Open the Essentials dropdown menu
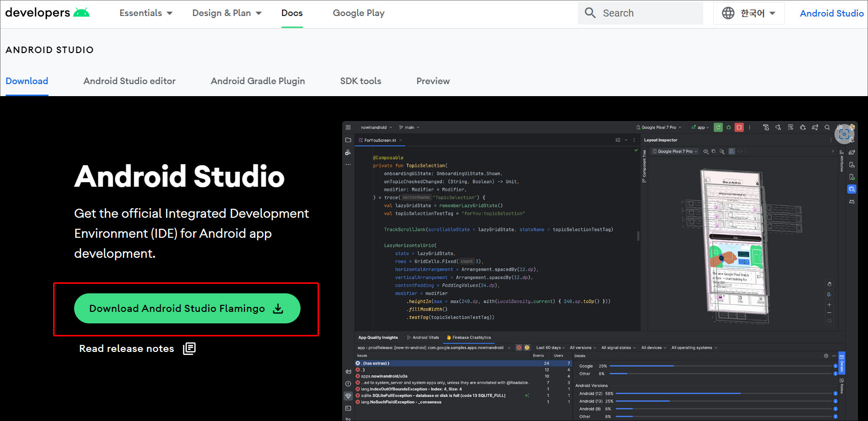The height and width of the screenshot is (421, 868). point(146,13)
